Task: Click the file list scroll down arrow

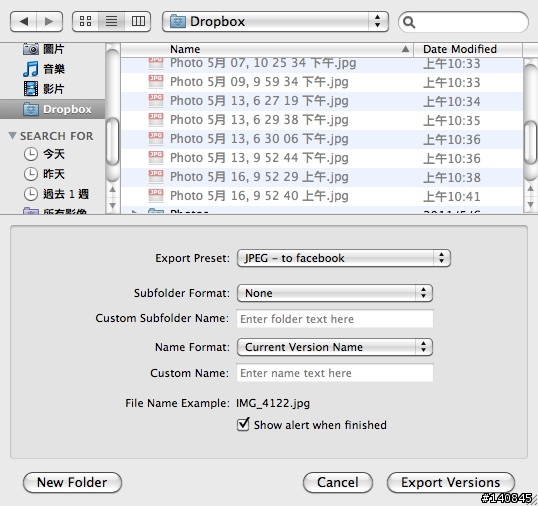Action: 530,205
